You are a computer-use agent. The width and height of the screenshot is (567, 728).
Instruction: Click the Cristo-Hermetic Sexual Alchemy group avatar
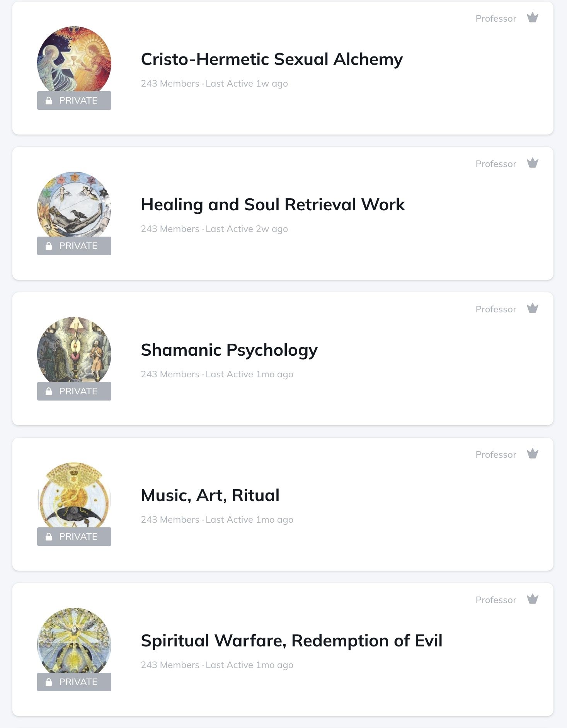(x=74, y=59)
